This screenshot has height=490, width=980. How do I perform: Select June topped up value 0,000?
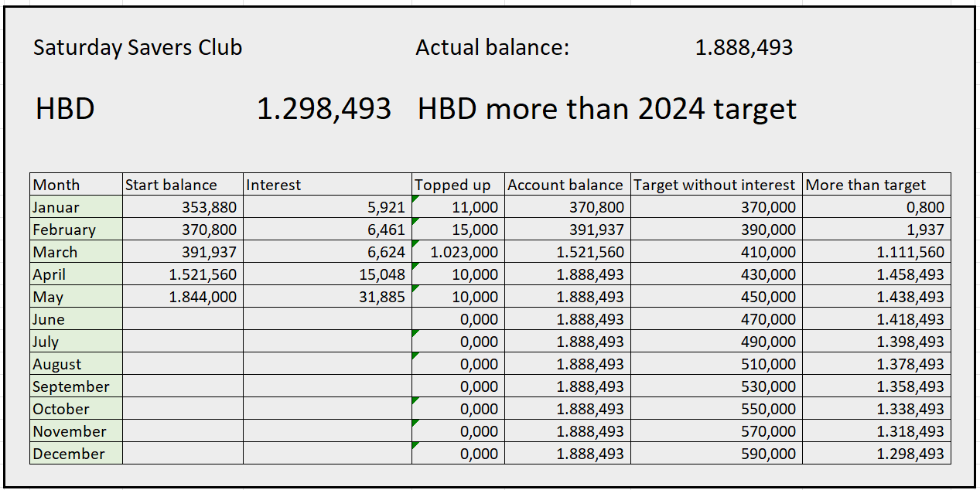pos(458,318)
